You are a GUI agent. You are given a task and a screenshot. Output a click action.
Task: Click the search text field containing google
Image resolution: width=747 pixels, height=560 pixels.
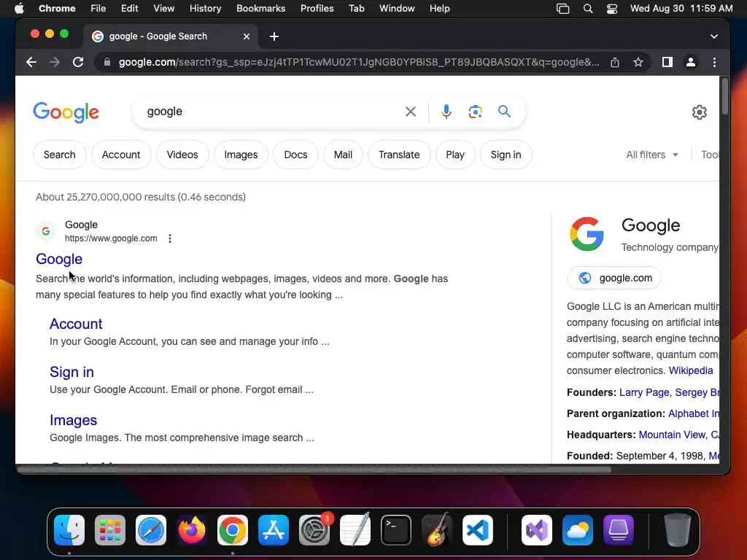pyautogui.click(x=271, y=112)
